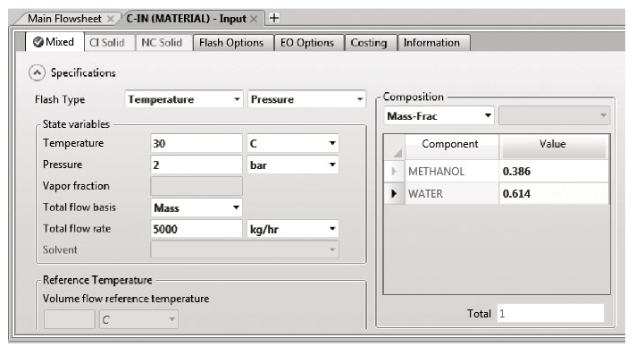Open the Total flow basis Mass dropdown

pos(197,207)
